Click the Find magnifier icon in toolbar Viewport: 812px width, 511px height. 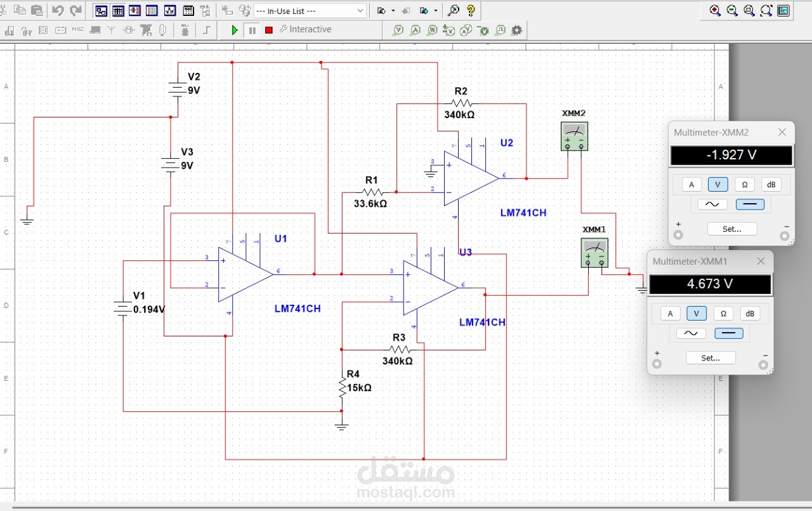coord(454,10)
